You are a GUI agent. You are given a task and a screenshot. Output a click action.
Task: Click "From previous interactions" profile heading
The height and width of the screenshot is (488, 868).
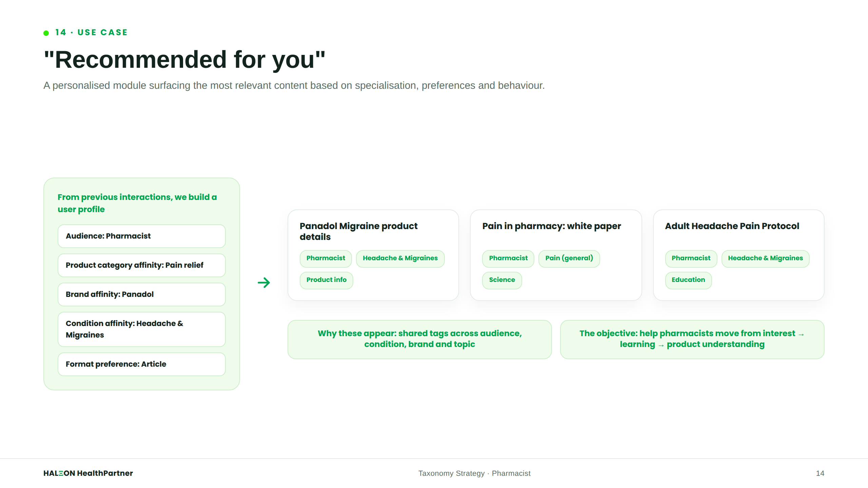click(137, 203)
